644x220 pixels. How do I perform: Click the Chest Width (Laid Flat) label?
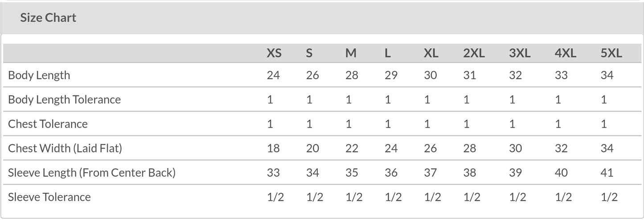[65, 148]
